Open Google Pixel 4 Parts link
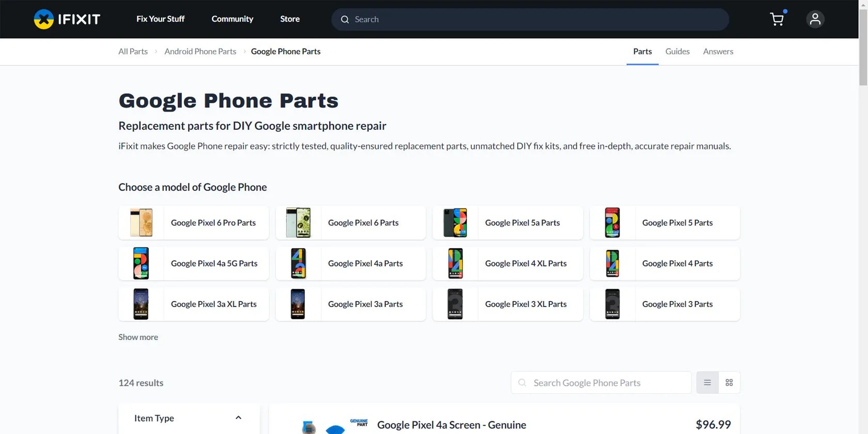Image resolution: width=868 pixels, height=434 pixels. pyautogui.click(x=677, y=263)
